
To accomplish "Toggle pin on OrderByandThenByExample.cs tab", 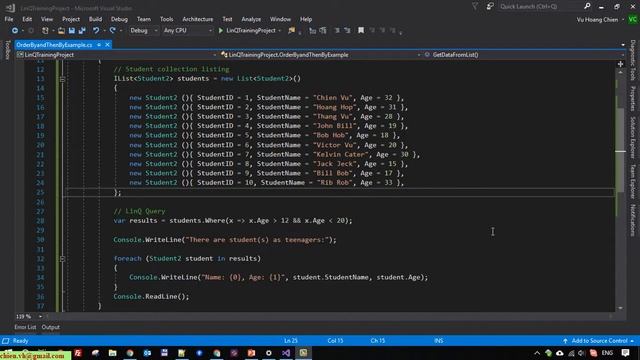I will click(99, 45).
